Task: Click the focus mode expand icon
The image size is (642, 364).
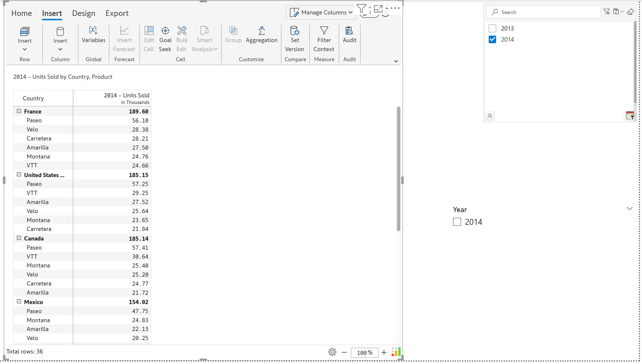Action: click(378, 9)
